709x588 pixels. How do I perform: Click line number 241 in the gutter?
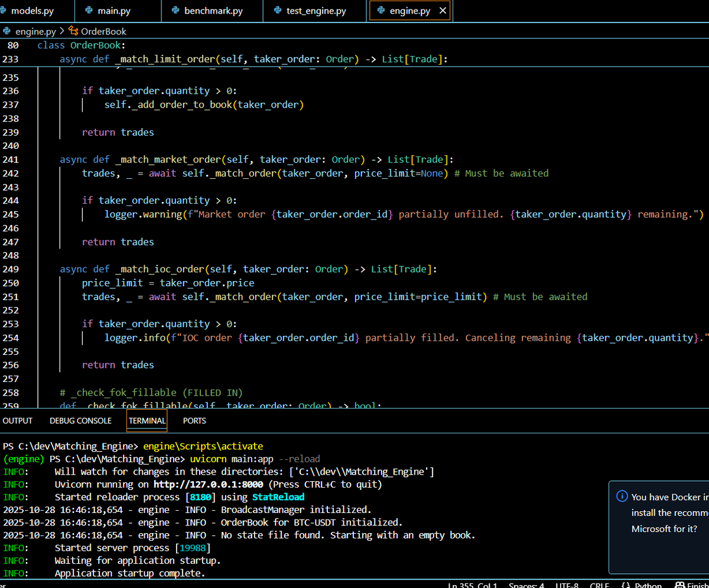[11, 159]
